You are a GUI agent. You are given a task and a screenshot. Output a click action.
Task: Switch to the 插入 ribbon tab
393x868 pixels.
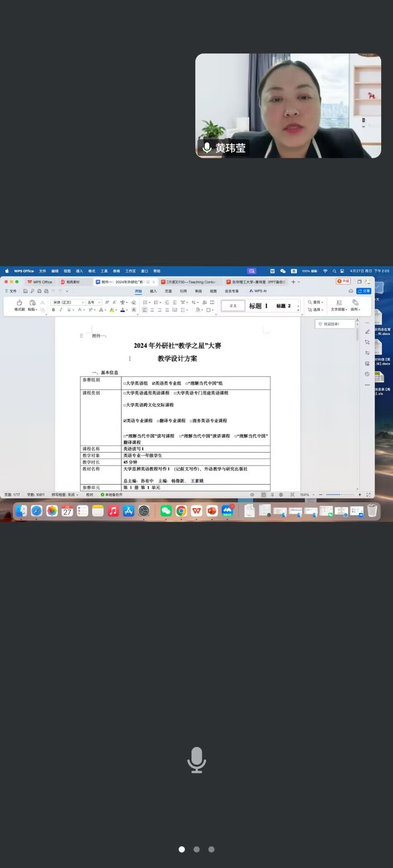point(153,291)
